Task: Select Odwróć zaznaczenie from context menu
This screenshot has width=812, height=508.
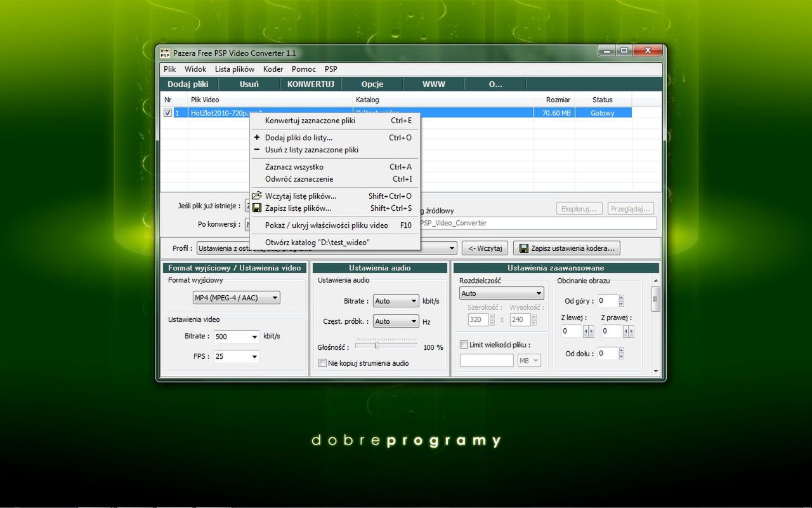Action: click(x=334, y=179)
